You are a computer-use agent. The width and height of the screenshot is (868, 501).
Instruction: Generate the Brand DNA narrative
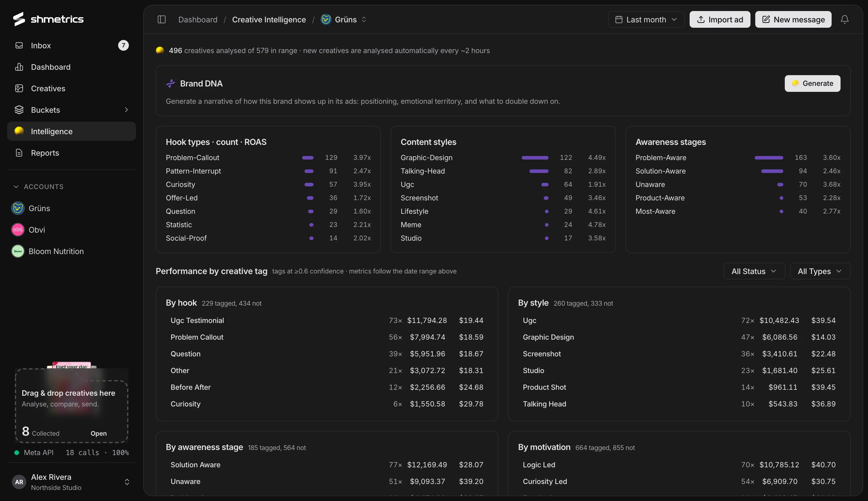812,83
